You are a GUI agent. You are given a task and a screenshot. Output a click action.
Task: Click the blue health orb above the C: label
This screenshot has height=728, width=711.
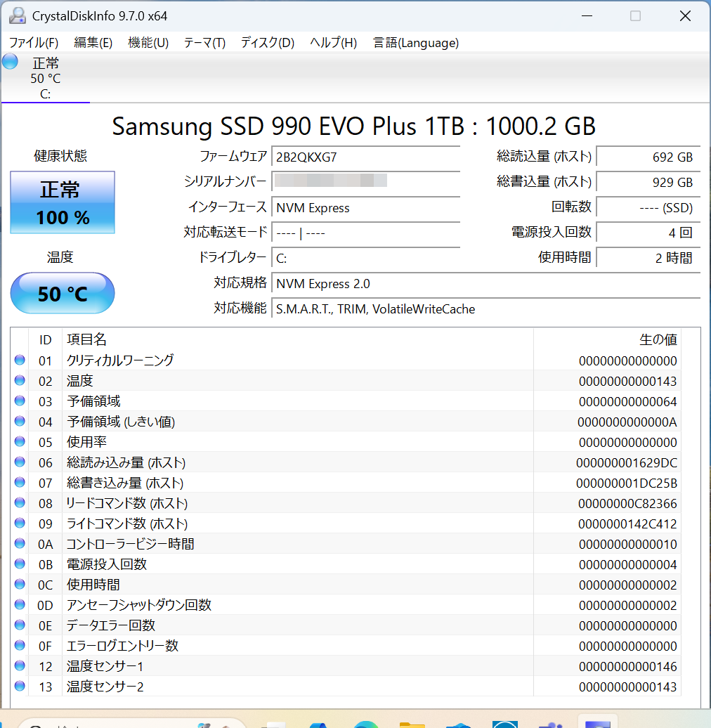pos(10,61)
